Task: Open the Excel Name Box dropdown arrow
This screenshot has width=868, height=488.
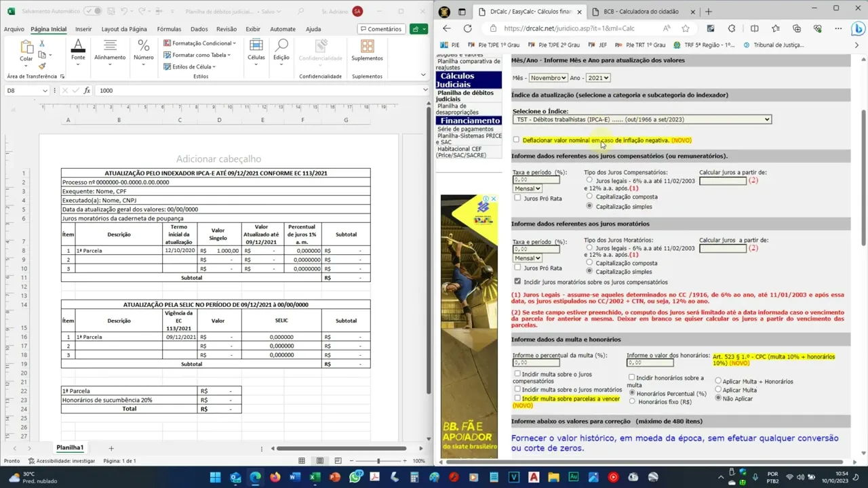Action: point(45,91)
